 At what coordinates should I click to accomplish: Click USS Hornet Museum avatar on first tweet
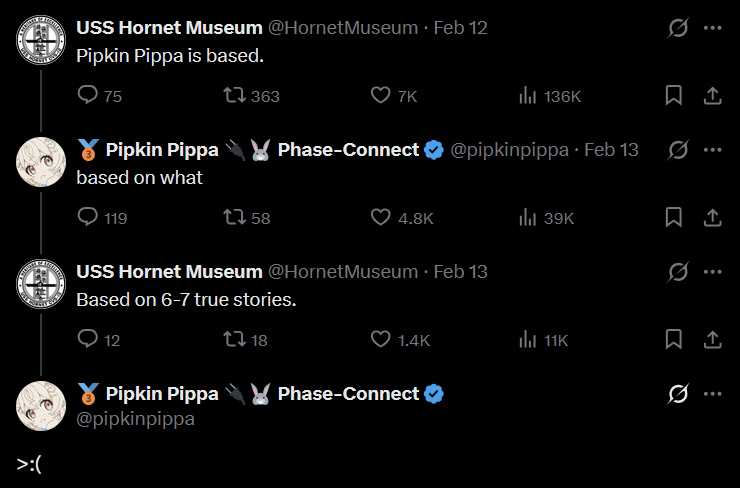click(41, 41)
